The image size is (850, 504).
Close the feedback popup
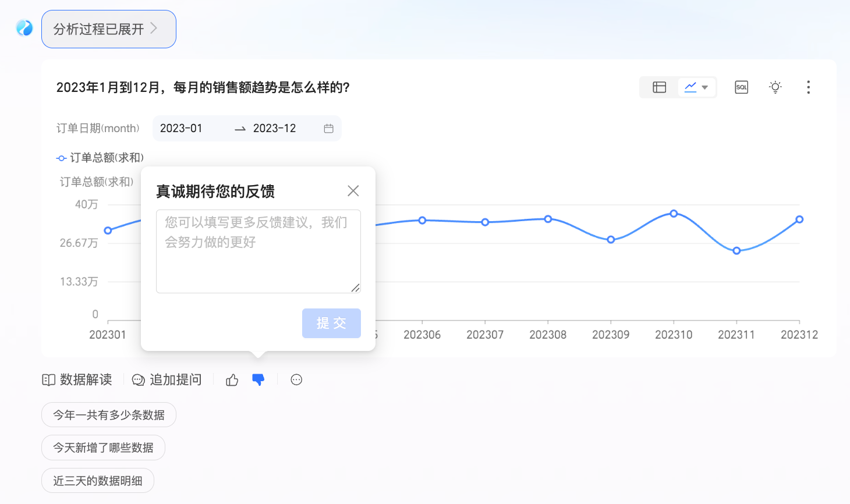pyautogui.click(x=353, y=191)
